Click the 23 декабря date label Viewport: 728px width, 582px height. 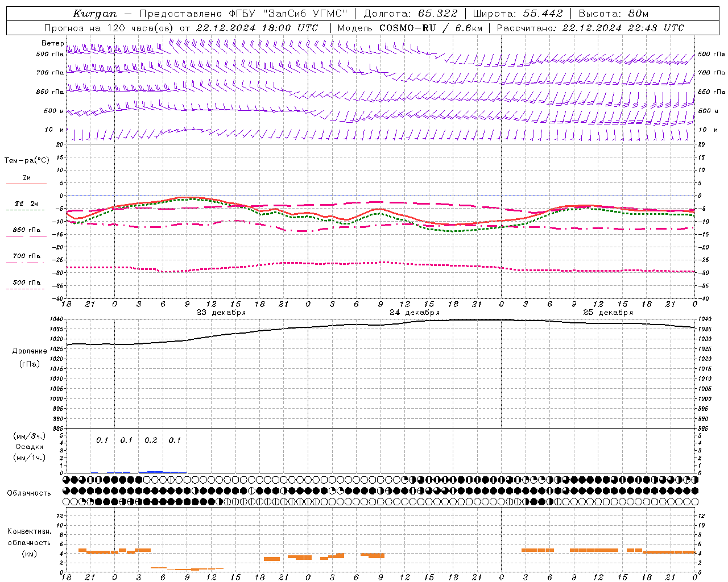pos(221,313)
